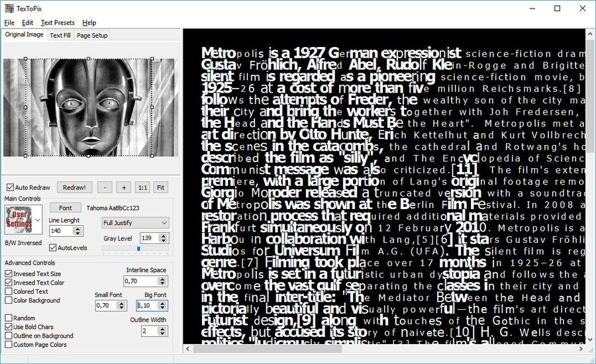This screenshot has width=596, height=364.
Task: Toggle the Auto Redraw checkbox
Action: pos(10,187)
